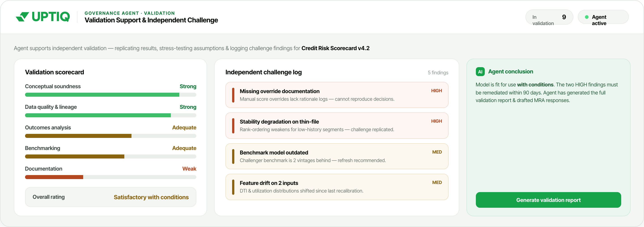Open the Stability degradation on thin-file finding
This screenshot has width=644, height=227.
[337, 126]
